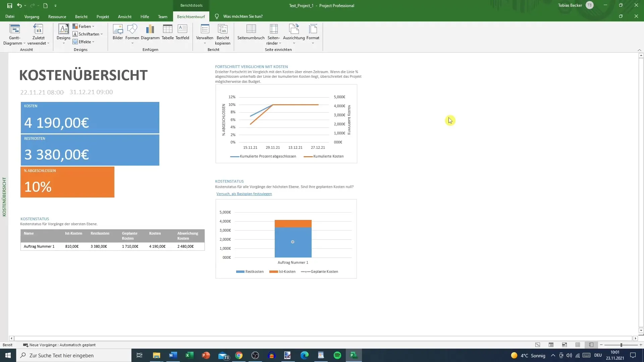The height and width of the screenshot is (362, 644).
Task: Open the Undo history dropdown arrow
Action: tap(25, 5)
